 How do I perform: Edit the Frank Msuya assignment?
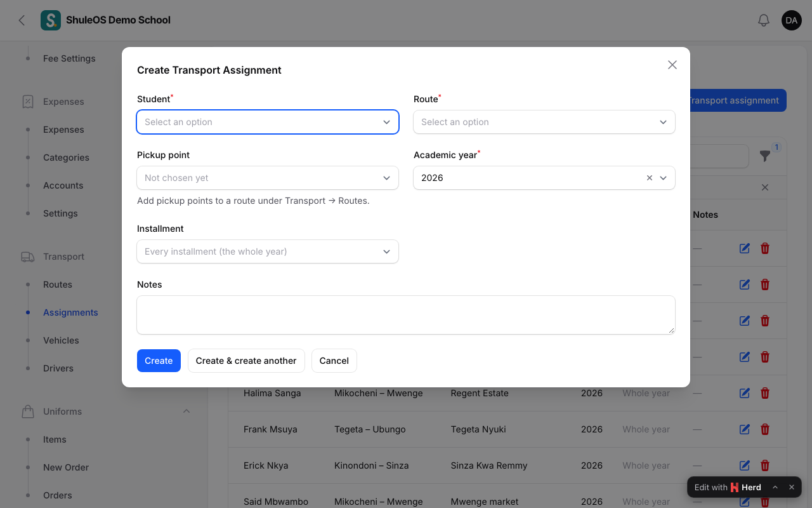745,429
